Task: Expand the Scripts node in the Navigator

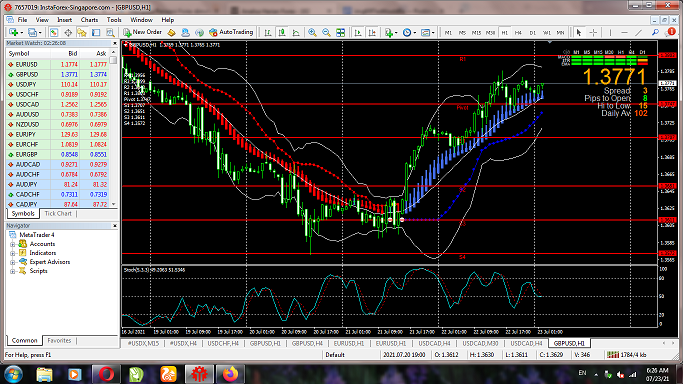Action: (x=13, y=271)
